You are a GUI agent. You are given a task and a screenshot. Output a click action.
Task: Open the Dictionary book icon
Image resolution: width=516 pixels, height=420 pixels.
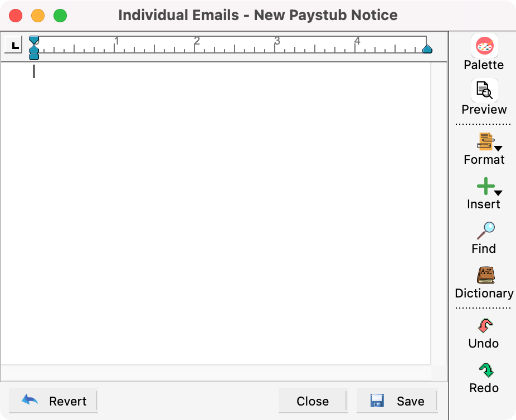pyautogui.click(x=484, y=275)
